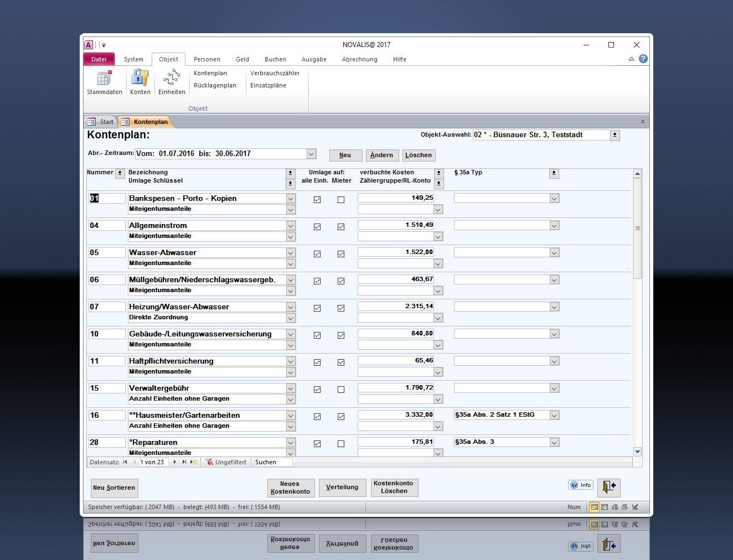This screenshot has width=733, height=560.
Task: Sort by Nummer column arrow button
Action: [x=120, y=173]
